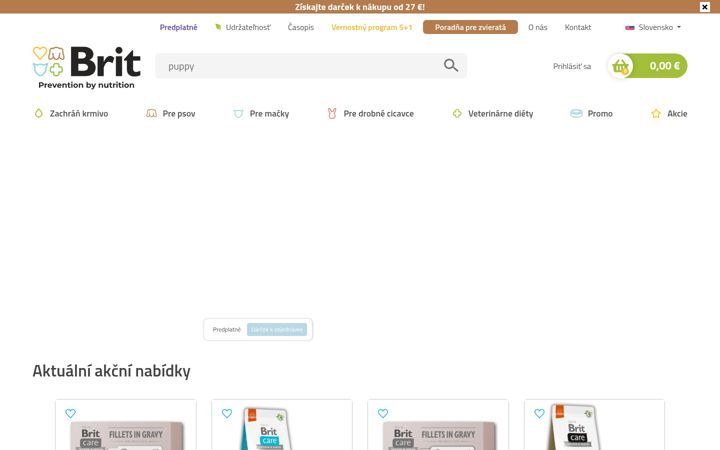Open the blue Brit Care bag image
Screen dimensions: 720x450
click(267, 428)
